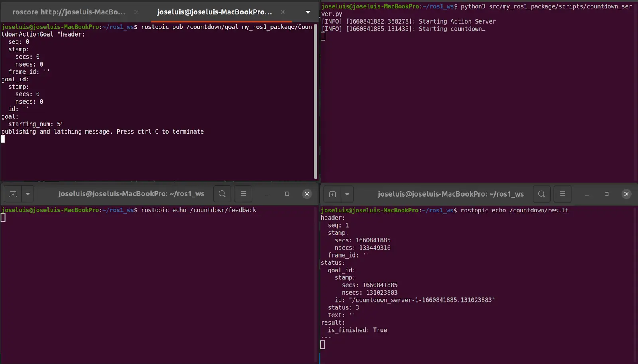Maximize the result terminal window

coord(606,194)
